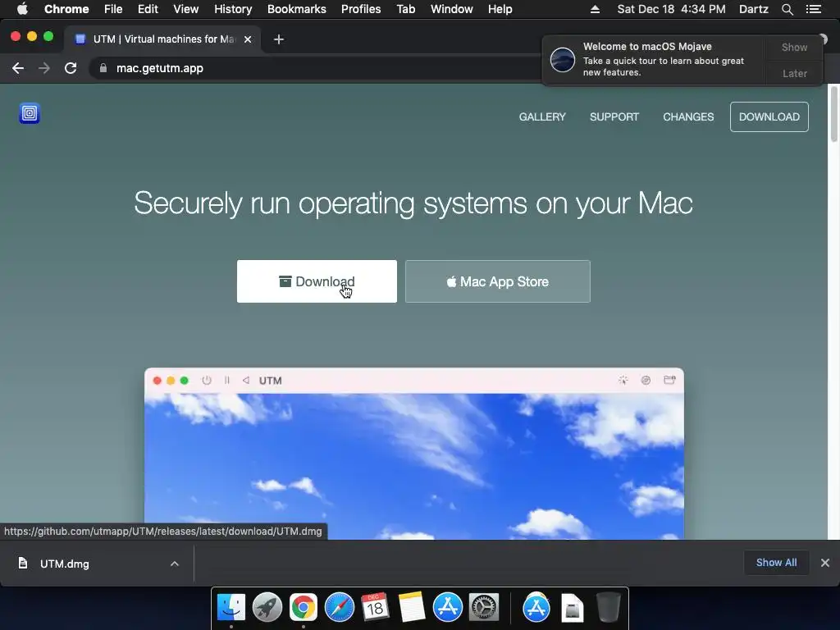Viewport: 840px width, 630px height.
Task: Open the UTM.dmg downloaded file
Action: (64, 564)
